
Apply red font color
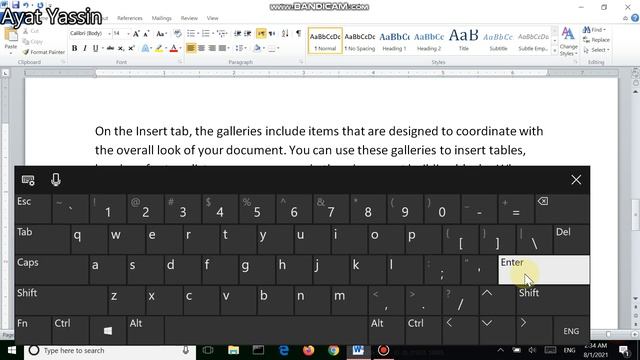[173, 48]
